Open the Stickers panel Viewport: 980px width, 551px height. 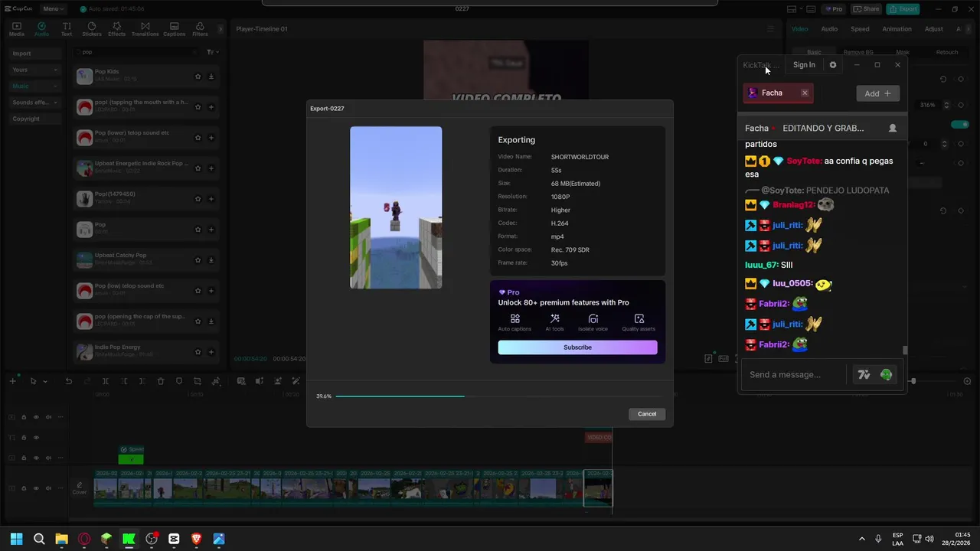[x=92, y=29]
